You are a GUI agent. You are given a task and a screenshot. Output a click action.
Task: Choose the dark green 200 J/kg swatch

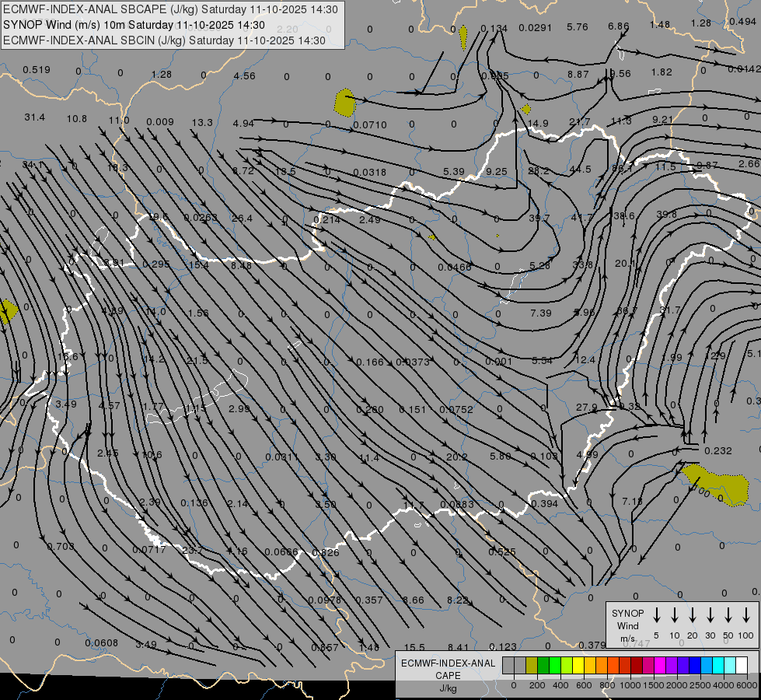(x=543, y=665)
